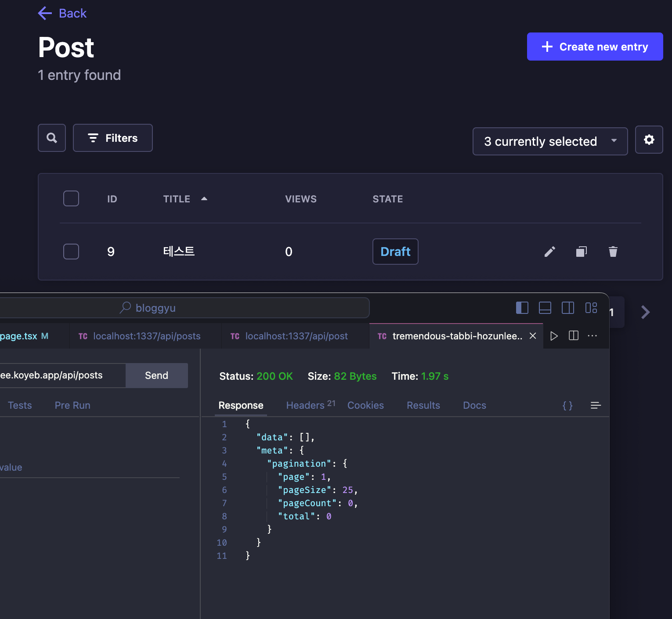Open response options lines icon
The width and height of the screenshot is (672, 619).
point(596,405)
